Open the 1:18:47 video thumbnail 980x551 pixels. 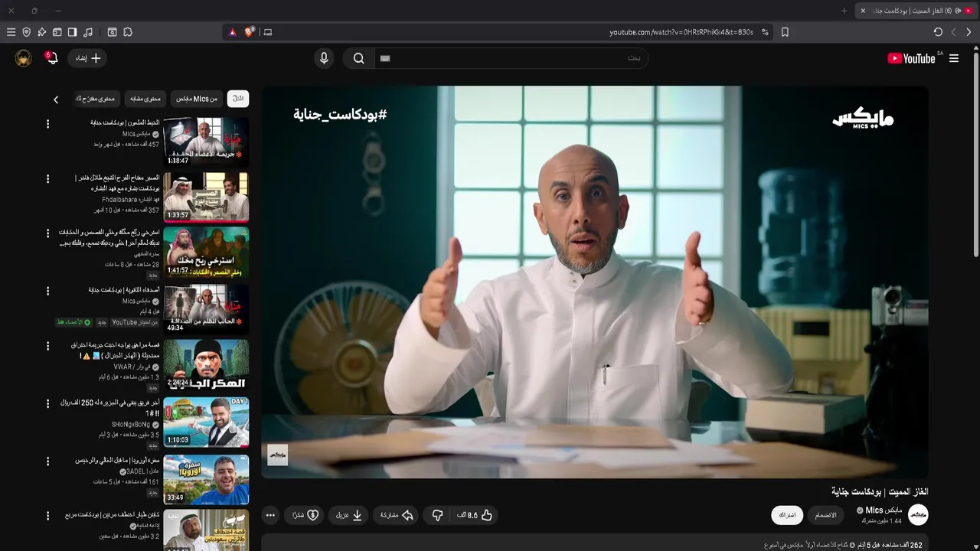[206, 141]
